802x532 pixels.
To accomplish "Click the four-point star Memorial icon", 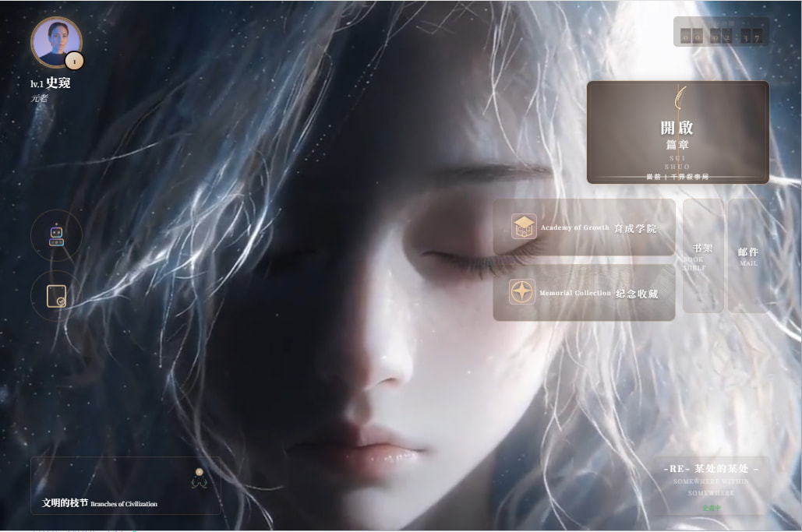I will point(522,291).
